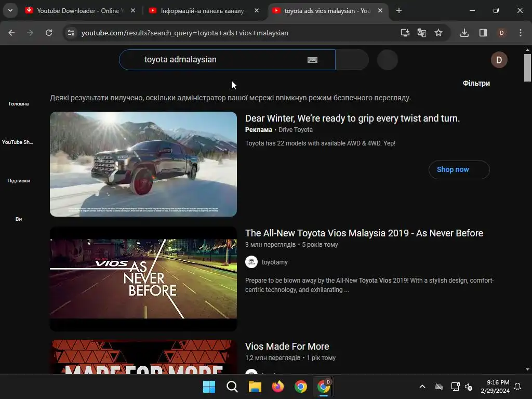
Task: Go to Головна in the sidebar
Action: 19,104
